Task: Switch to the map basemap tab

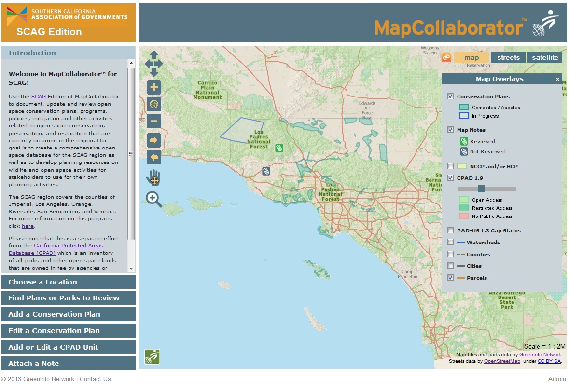Action: [x=472, y=58]
